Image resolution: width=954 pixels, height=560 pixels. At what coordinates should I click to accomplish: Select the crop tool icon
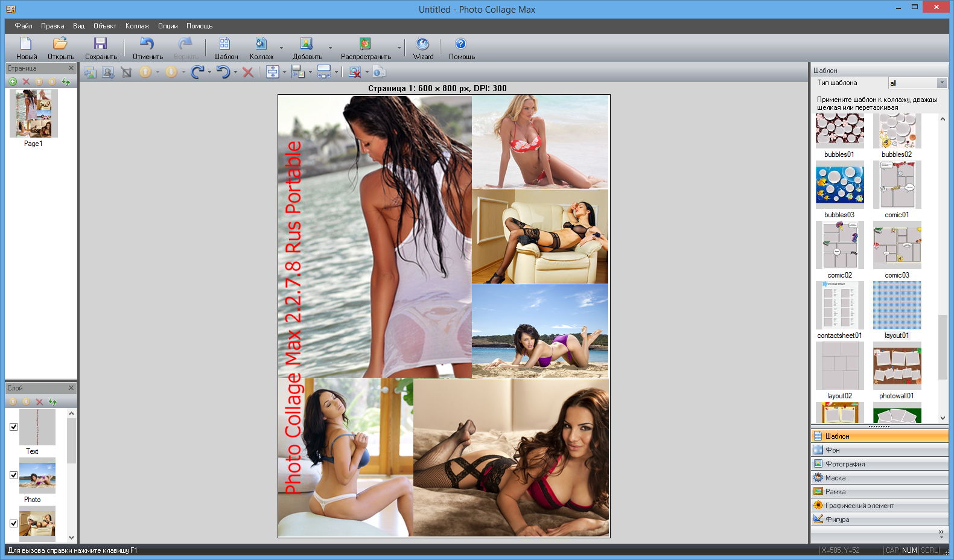coord(126,72)
